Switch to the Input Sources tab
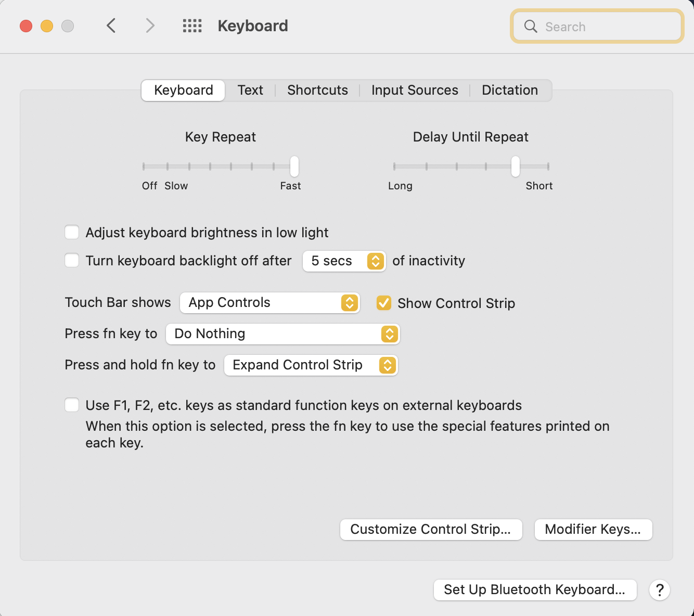Image resolution: width=694 pixels, height=616 pixels. point(415,90)
